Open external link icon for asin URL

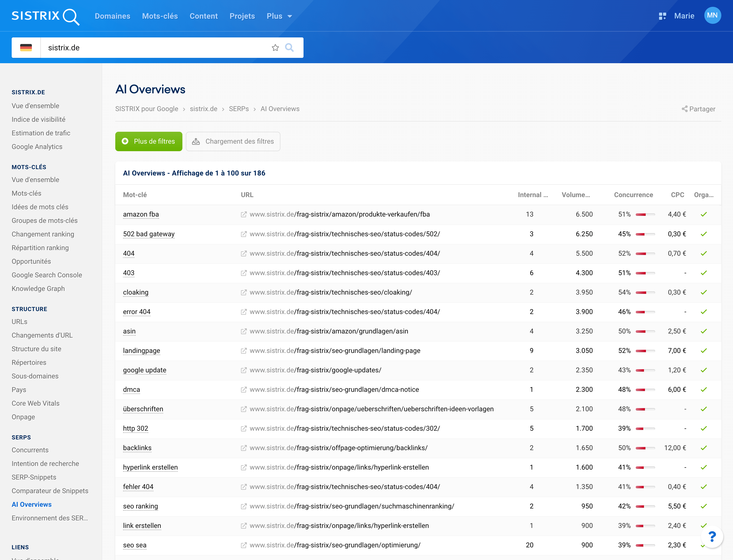[244, 331]
